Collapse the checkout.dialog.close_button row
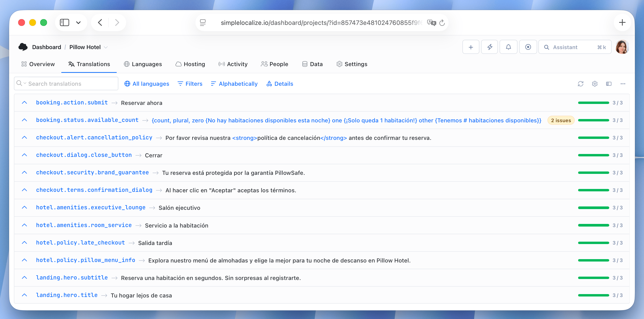This screenshot has height=319, width=644. 24,155
